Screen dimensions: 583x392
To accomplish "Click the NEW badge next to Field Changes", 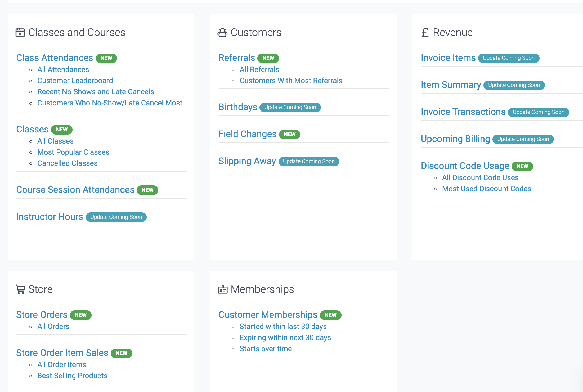I will [x=289, y=134].
